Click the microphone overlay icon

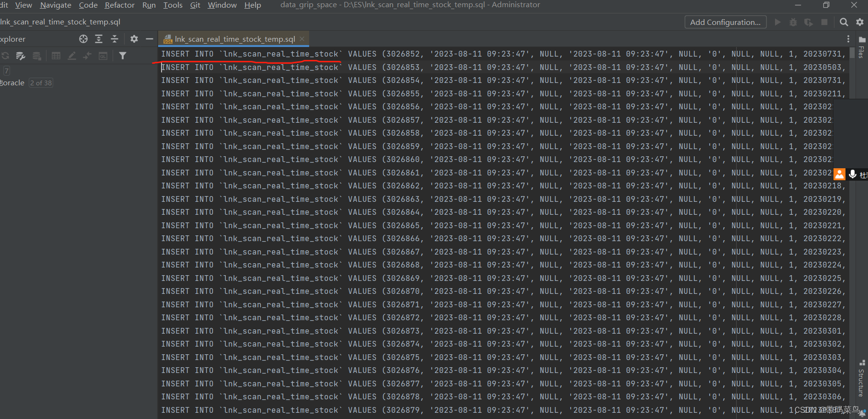[853, 175]
